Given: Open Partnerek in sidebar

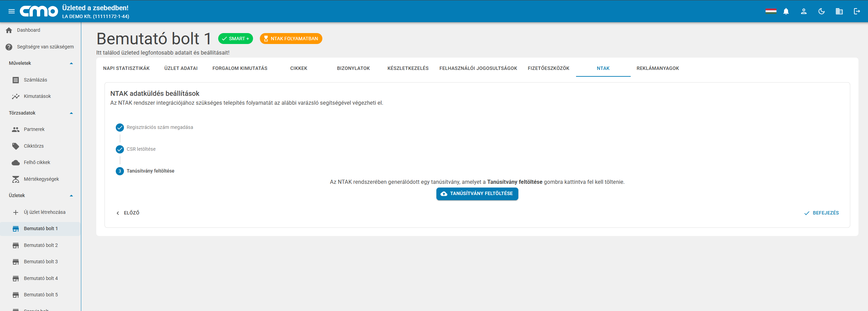Looking at the screenshot, I should (40, 130).
